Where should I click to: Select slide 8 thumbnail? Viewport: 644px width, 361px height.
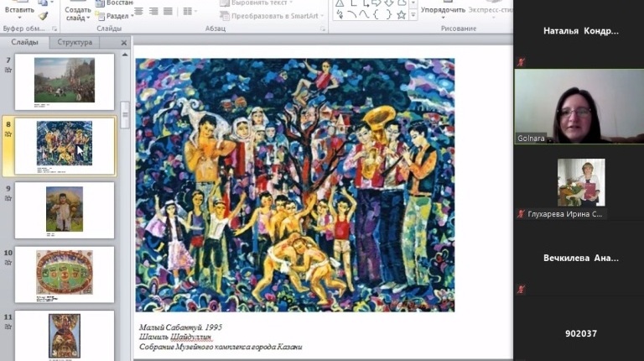(x=65, y=146)
